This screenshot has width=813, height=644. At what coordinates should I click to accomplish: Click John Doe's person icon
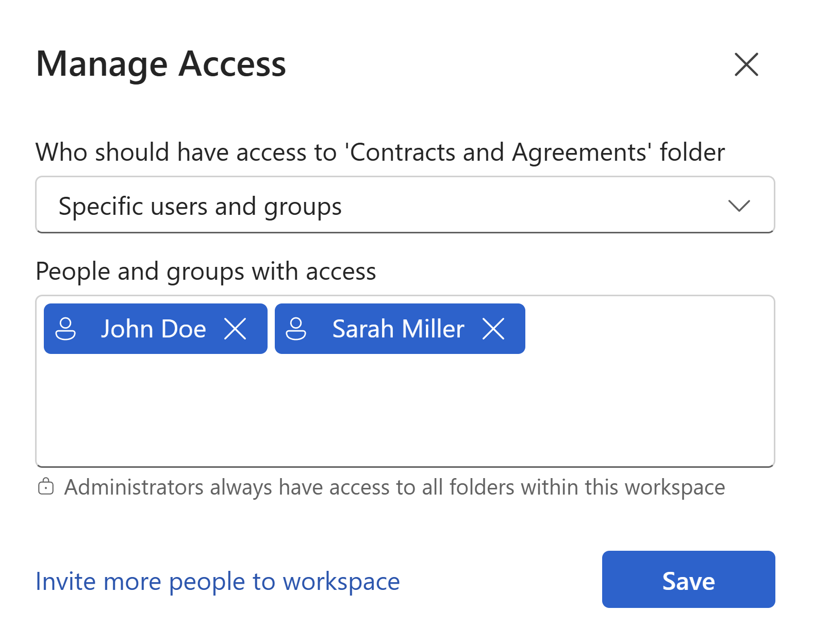(x=65, y=329)
